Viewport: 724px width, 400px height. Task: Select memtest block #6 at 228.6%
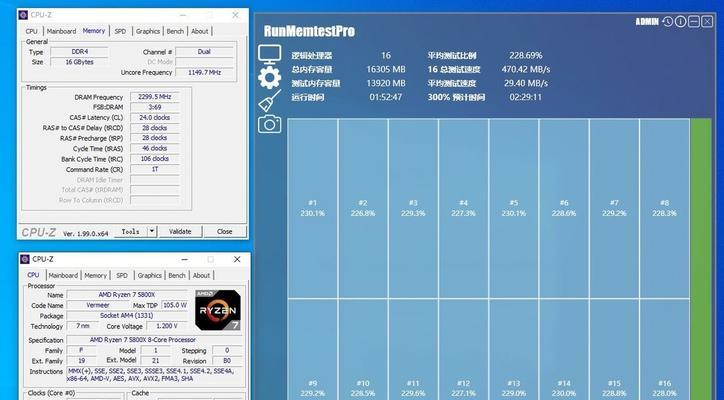point(564,208)
